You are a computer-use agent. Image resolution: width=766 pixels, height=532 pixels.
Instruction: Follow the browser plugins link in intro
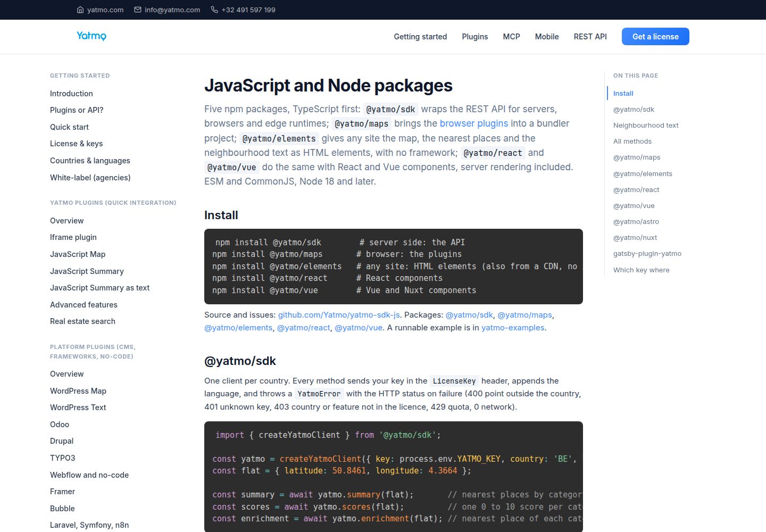point(474,123)
